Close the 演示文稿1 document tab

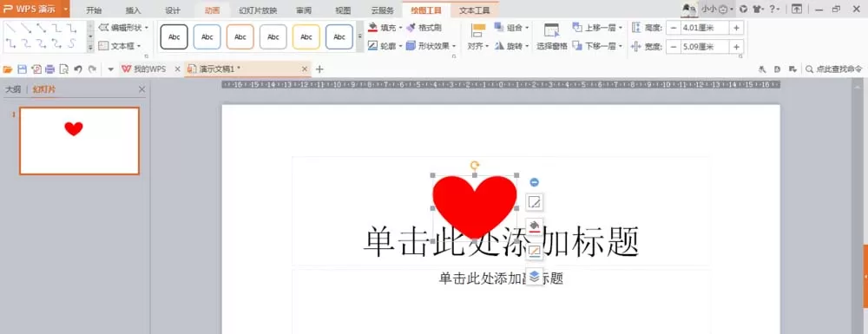pyautogui.click(x=305, y=69)
